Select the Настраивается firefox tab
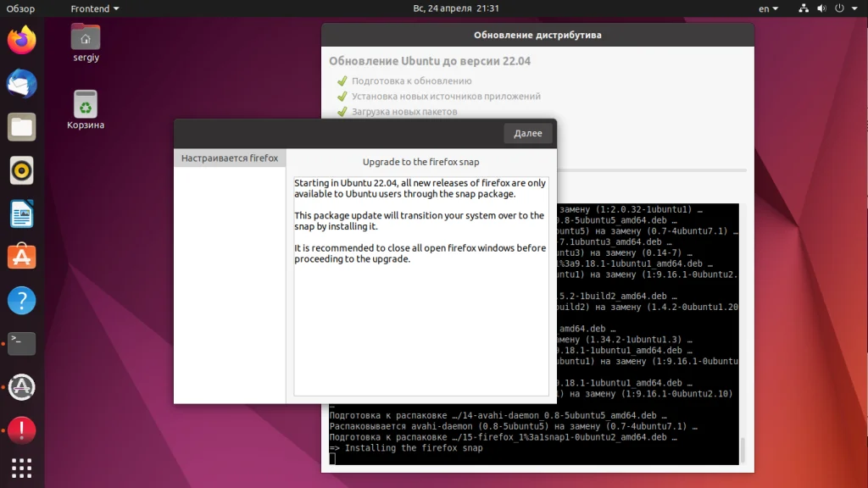 (230, 158)
